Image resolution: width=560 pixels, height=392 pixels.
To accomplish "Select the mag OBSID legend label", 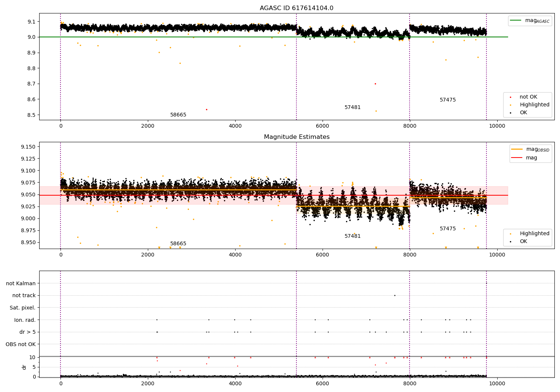I will click(x=538, y=149).
